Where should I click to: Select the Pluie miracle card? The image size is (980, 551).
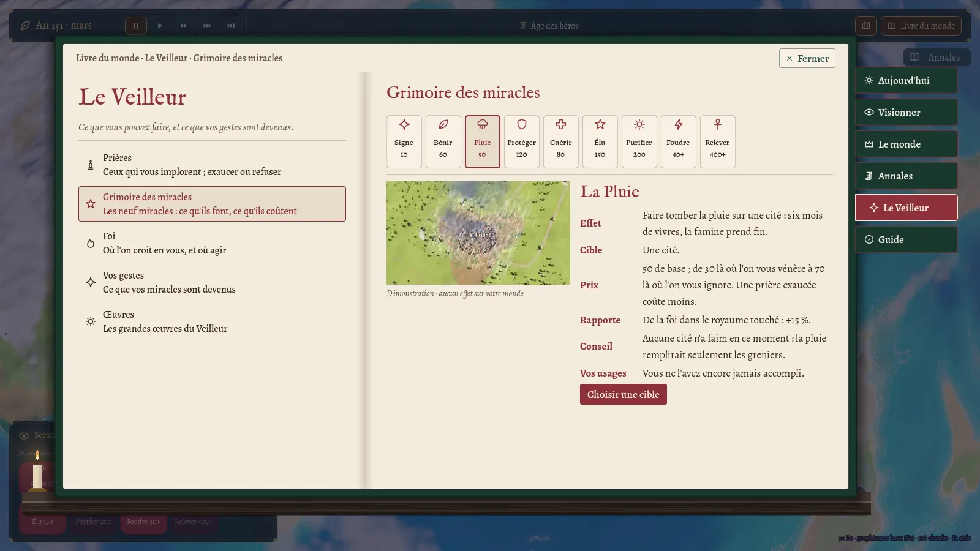pyautogui.click(x=483, y=141)
